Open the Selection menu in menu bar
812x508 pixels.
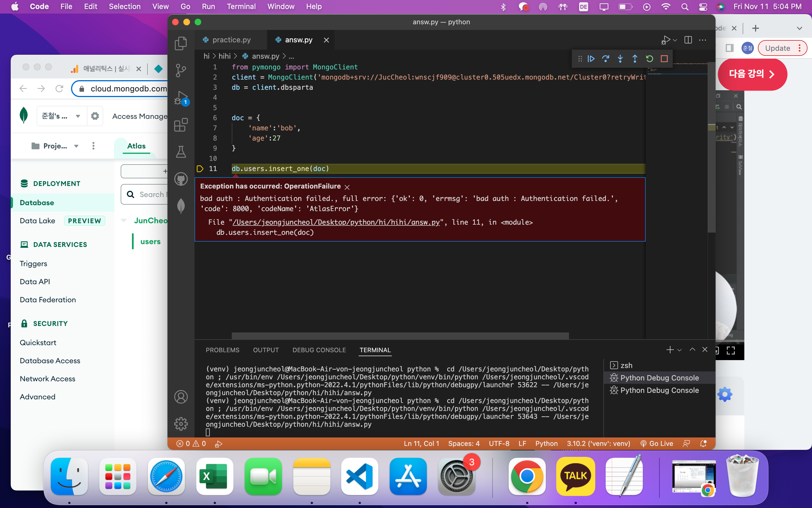(x=125, y=7)
